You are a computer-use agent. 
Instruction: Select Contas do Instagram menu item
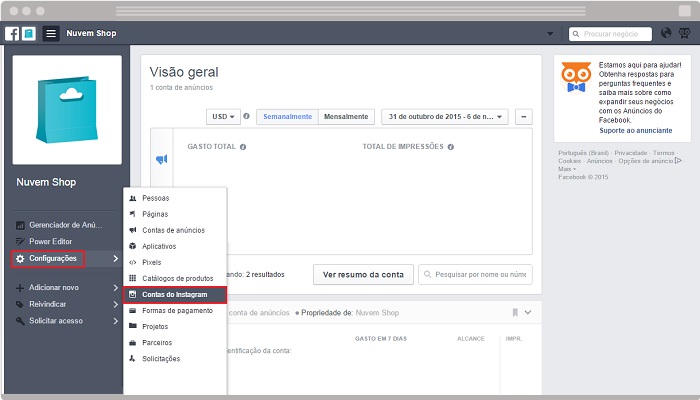(175, 295)
